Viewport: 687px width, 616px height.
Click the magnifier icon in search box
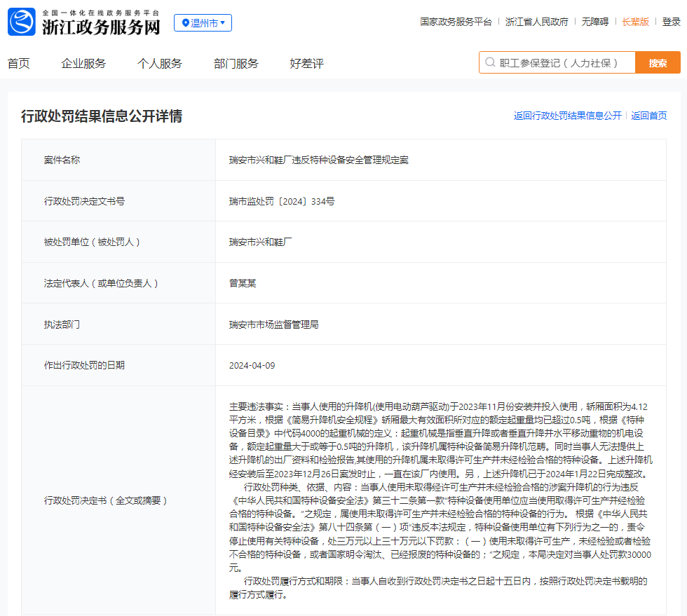pos(490,62)
